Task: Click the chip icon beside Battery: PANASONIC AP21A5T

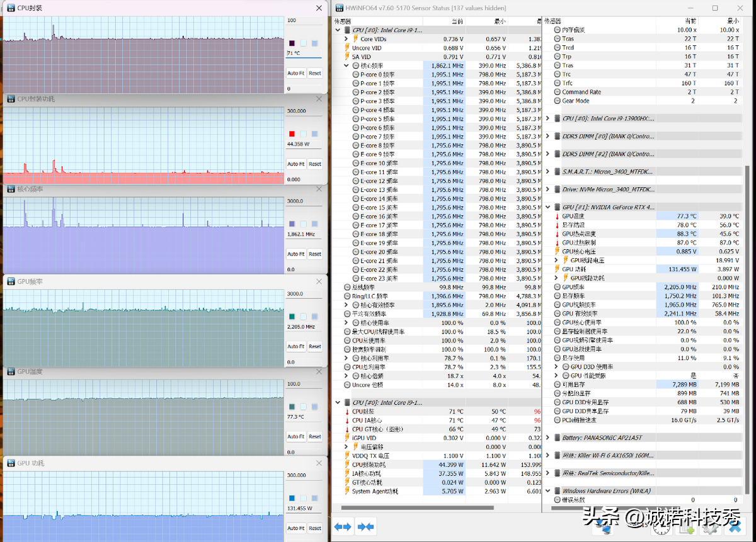Action: point(556,438)
